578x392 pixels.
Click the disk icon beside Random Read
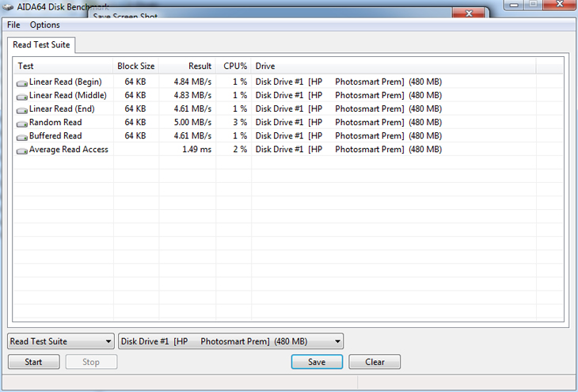point(22,123)
